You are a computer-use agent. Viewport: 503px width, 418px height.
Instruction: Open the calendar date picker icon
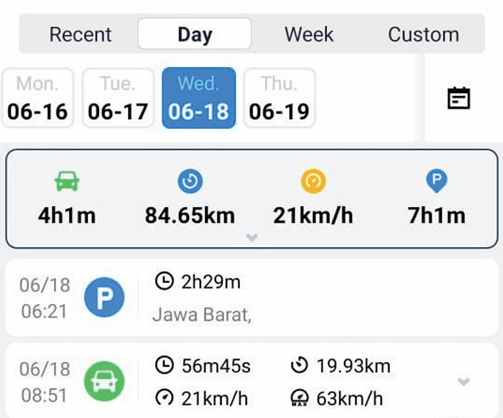click(459, 98)
